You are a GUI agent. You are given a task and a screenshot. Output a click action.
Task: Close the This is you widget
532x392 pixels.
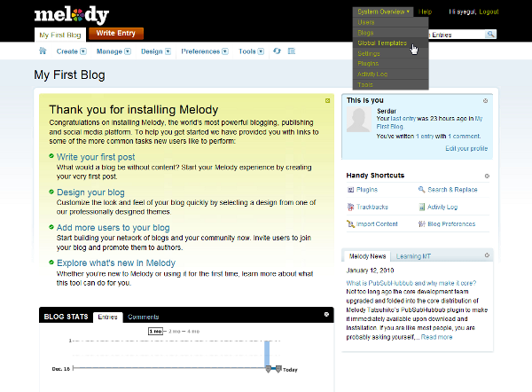point(486,101)
